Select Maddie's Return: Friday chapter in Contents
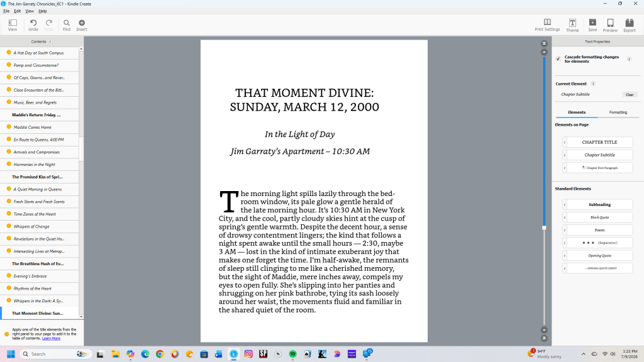644x362 pixels. pyautogui.click(x=36, y=115)
